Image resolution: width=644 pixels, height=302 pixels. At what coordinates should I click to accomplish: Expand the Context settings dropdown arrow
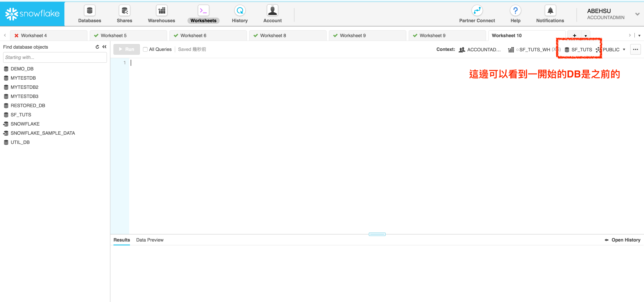pos(624,50)
